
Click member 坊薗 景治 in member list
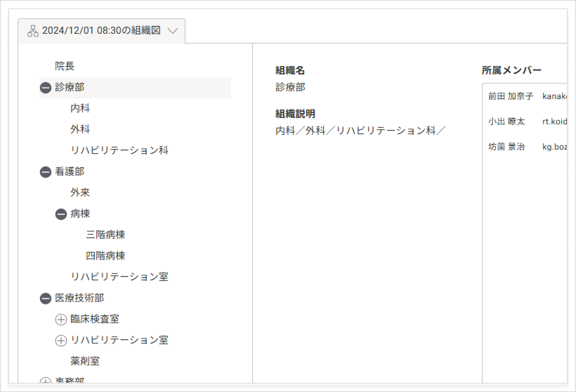coord(506,147)
